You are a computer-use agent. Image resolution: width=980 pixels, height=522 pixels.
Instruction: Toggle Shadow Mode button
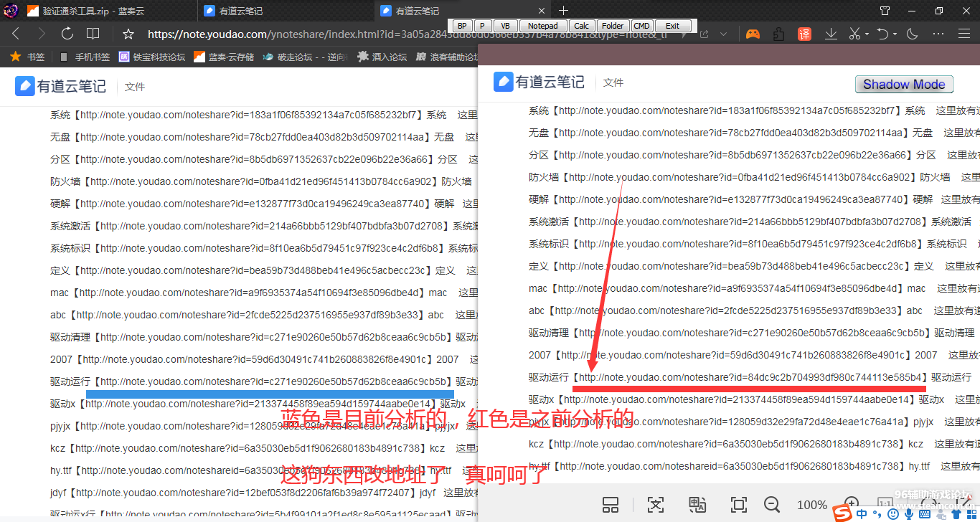(904, 85)
